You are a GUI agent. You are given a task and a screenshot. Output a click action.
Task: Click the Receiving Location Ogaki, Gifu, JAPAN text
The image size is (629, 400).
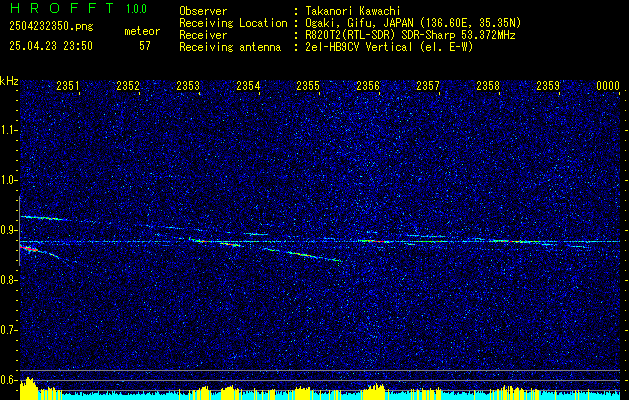(413, 23)
